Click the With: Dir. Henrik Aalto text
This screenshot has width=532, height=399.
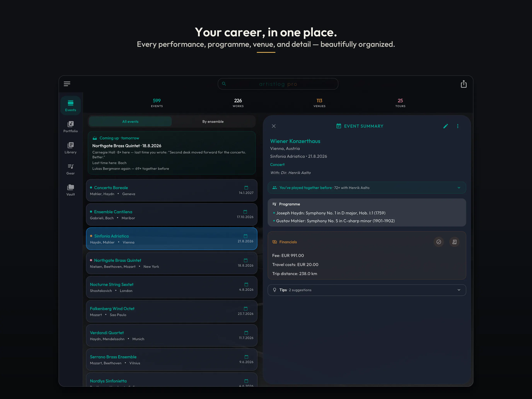click(291, 173)
